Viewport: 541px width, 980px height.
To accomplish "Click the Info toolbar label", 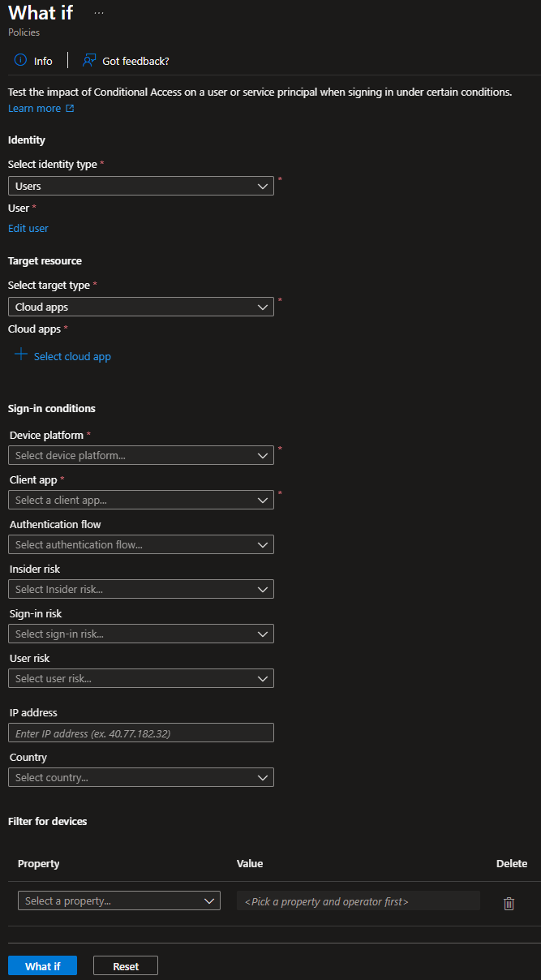I will (x=43, y=61).
